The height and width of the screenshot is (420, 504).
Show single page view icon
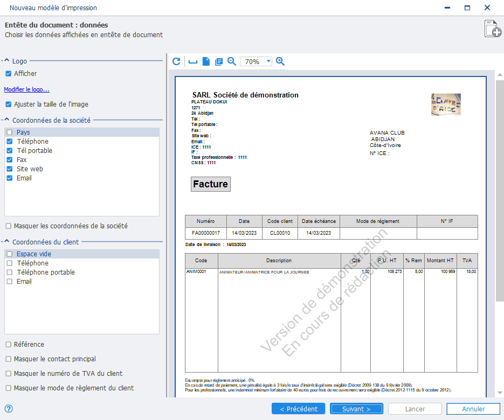tap(206, 61)
